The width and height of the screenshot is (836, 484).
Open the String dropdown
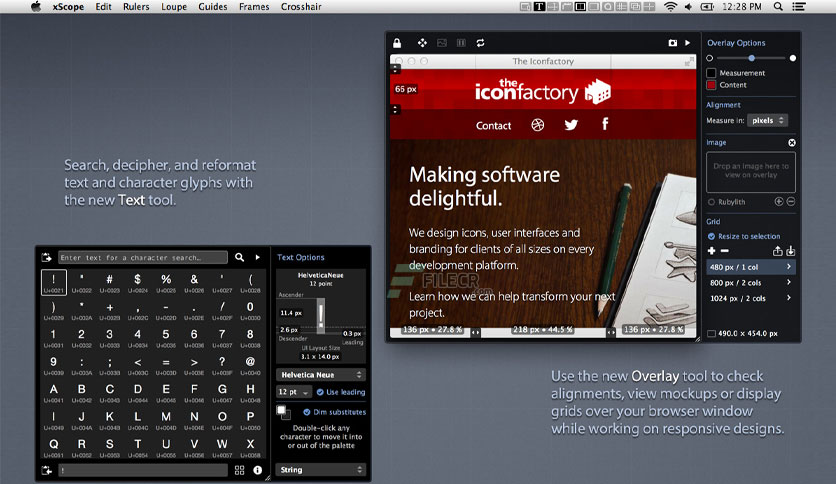(x=320, y=470)
